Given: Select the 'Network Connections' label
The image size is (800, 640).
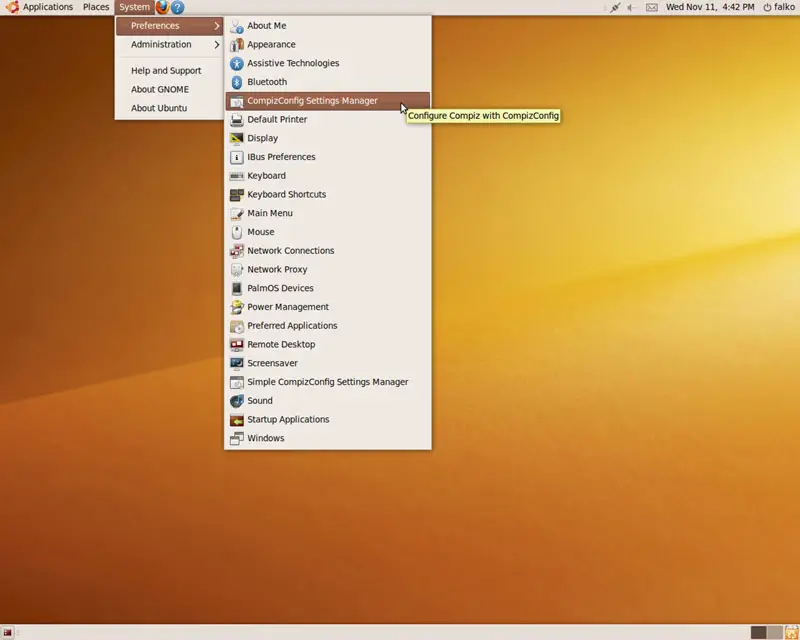Looking at the screenshot, I should (291, 251).
